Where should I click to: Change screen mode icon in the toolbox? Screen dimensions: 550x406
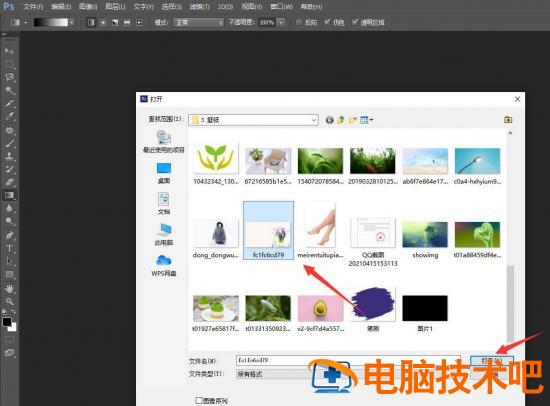[9, 353]
